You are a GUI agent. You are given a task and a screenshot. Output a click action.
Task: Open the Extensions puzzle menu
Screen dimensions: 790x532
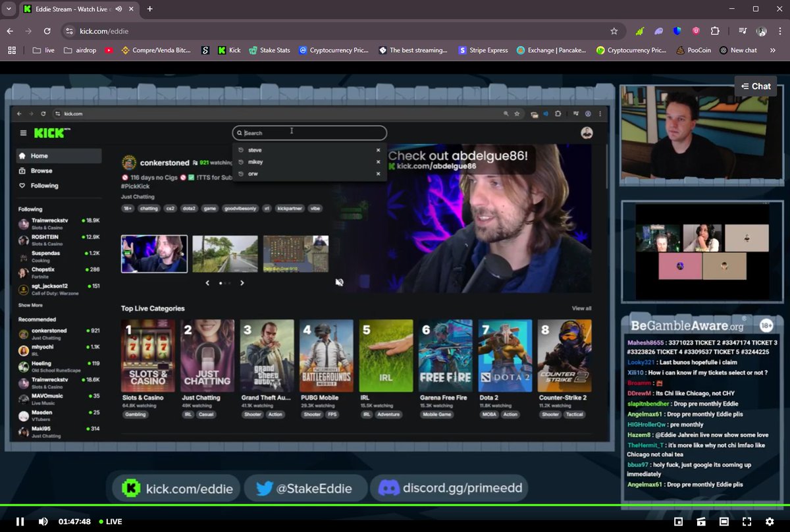click(x=715, y=31)
